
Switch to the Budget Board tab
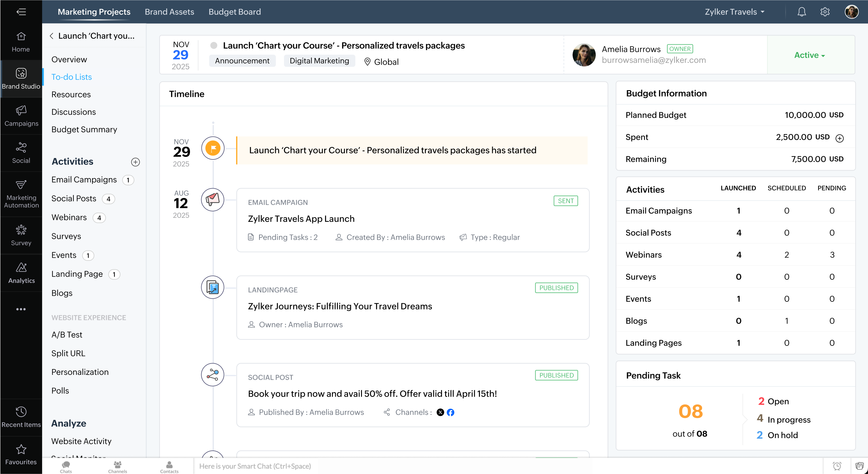(235, 12)
